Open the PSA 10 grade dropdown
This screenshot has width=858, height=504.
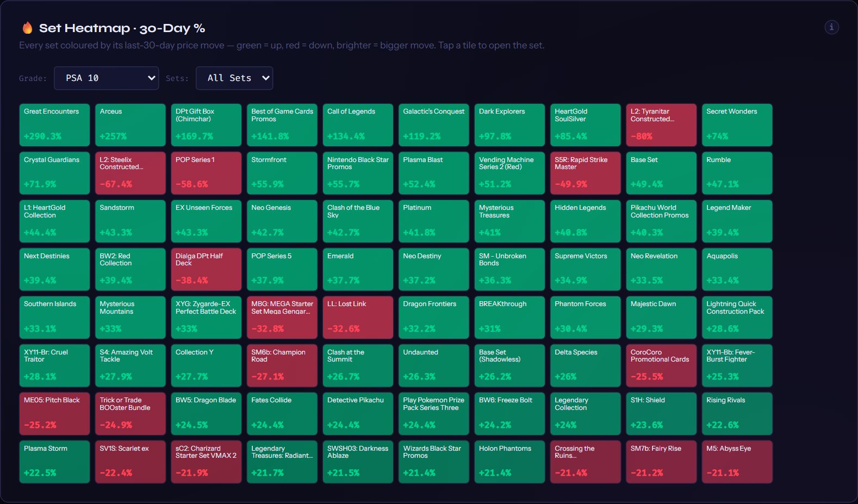coord(106,78)
